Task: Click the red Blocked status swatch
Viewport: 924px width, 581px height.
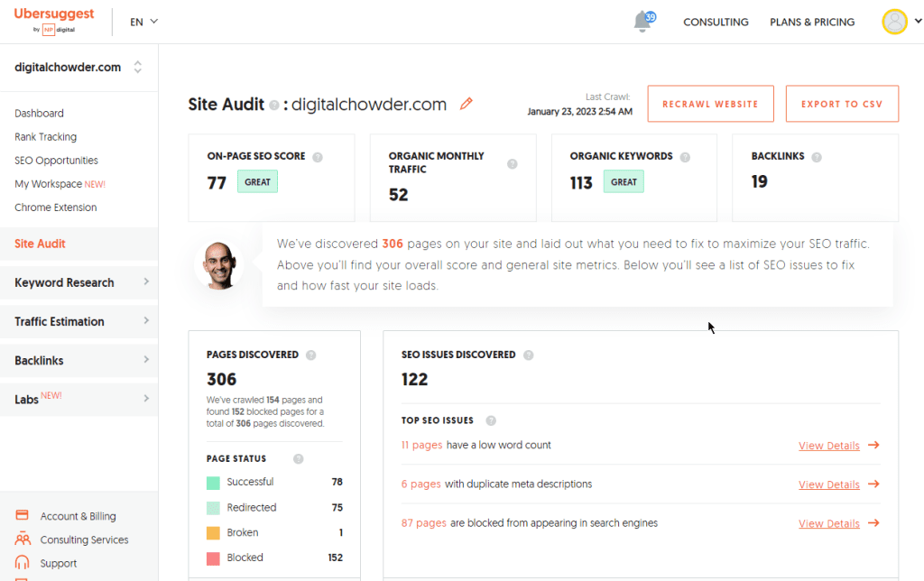Action: point(213,558)
